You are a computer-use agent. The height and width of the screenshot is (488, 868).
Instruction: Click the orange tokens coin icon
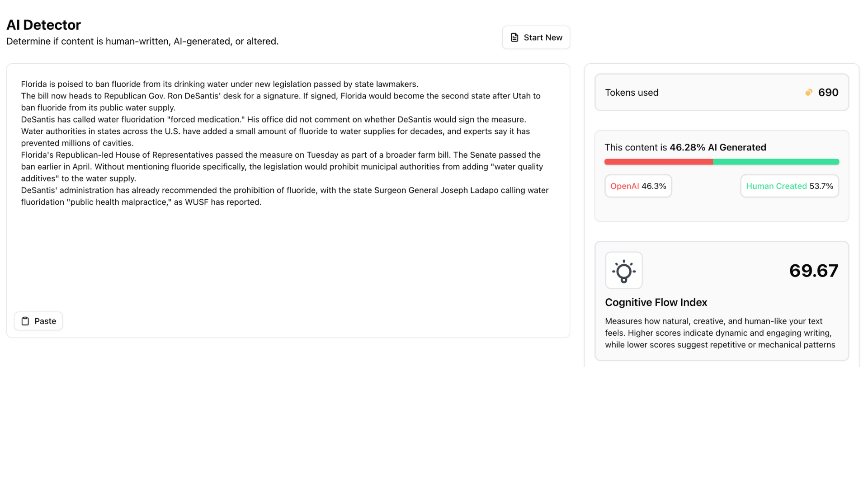click(x=808, y=93)
